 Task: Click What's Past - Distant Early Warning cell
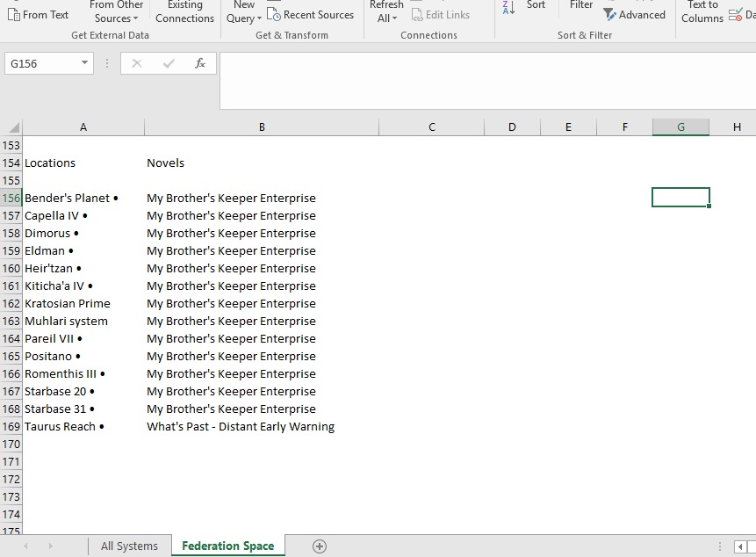tap(262, 427)
